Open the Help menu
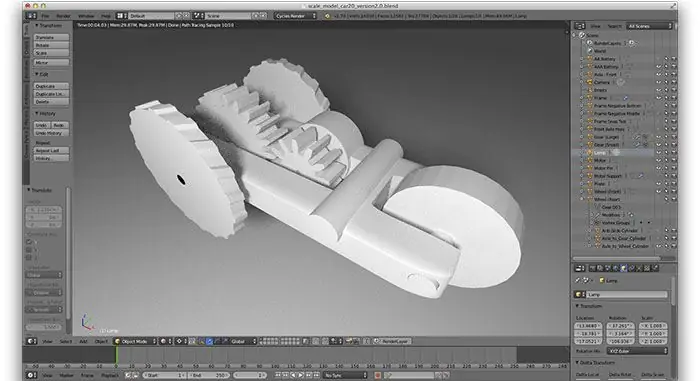This screenshot has height=381, width=700. (x=106, y=16)
